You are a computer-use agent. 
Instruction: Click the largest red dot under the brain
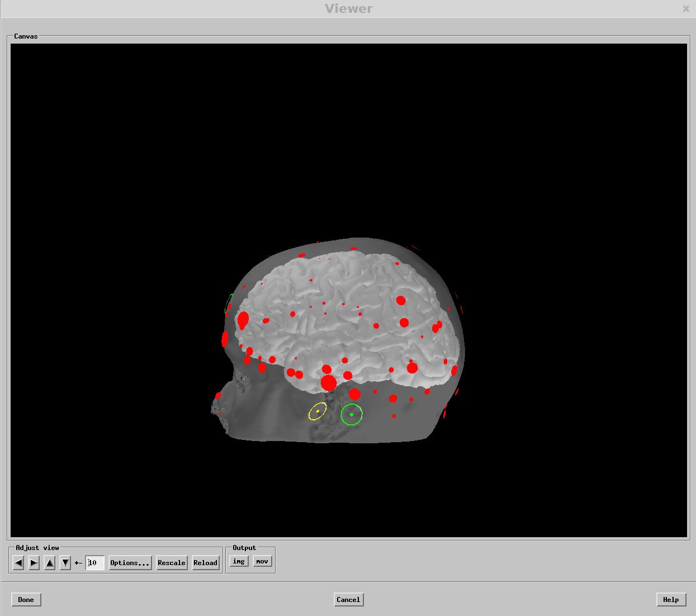pyautogui.click(x=329, y=383)
